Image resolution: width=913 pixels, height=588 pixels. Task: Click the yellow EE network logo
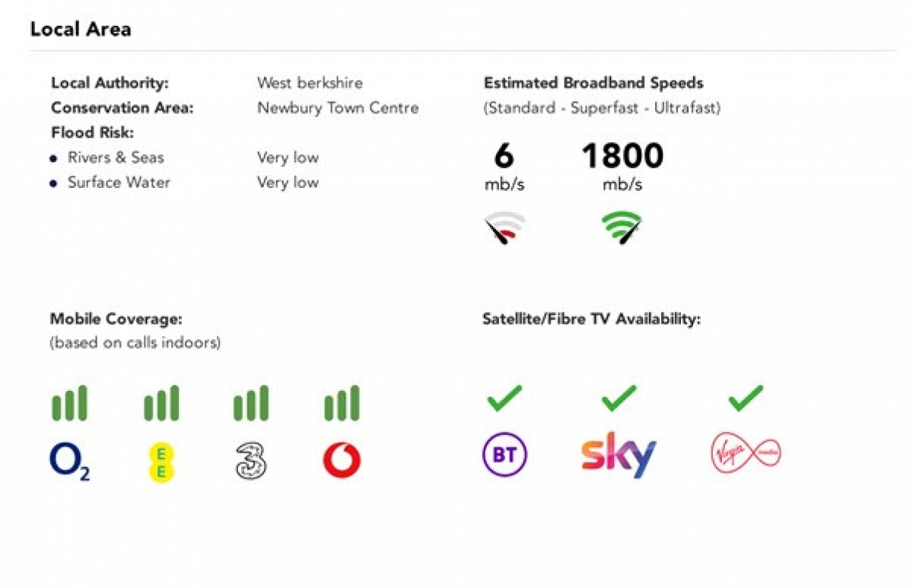161,462
